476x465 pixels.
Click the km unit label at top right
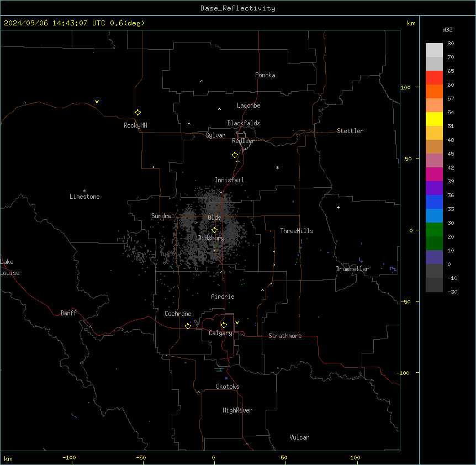click(x=411, y=23)
